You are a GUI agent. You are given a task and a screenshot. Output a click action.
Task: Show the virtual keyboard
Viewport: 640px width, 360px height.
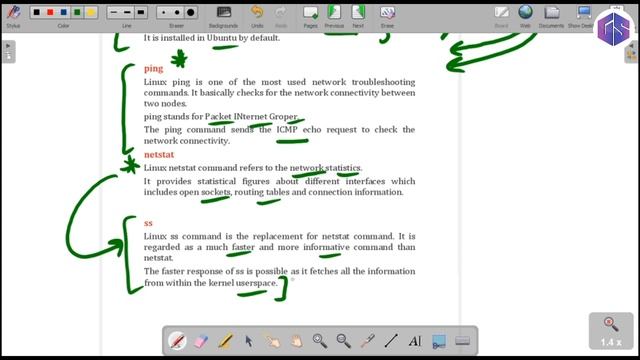(462, 341)
